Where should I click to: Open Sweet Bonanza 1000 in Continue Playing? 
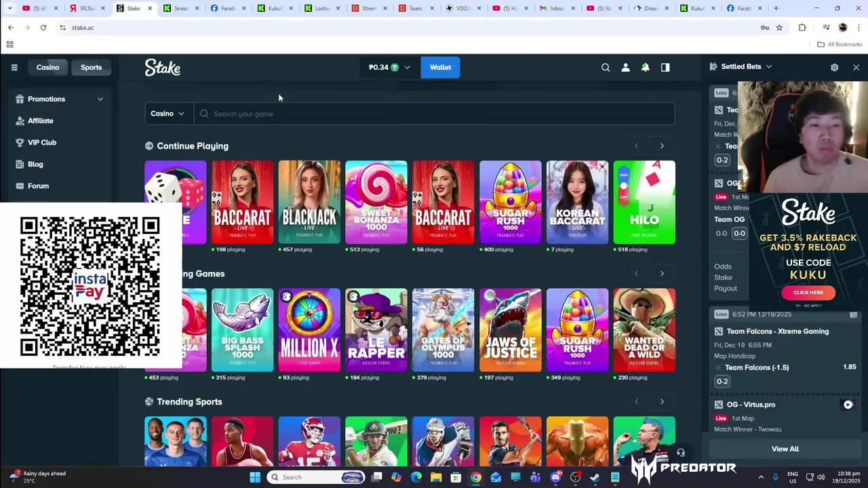coord(376,202)
